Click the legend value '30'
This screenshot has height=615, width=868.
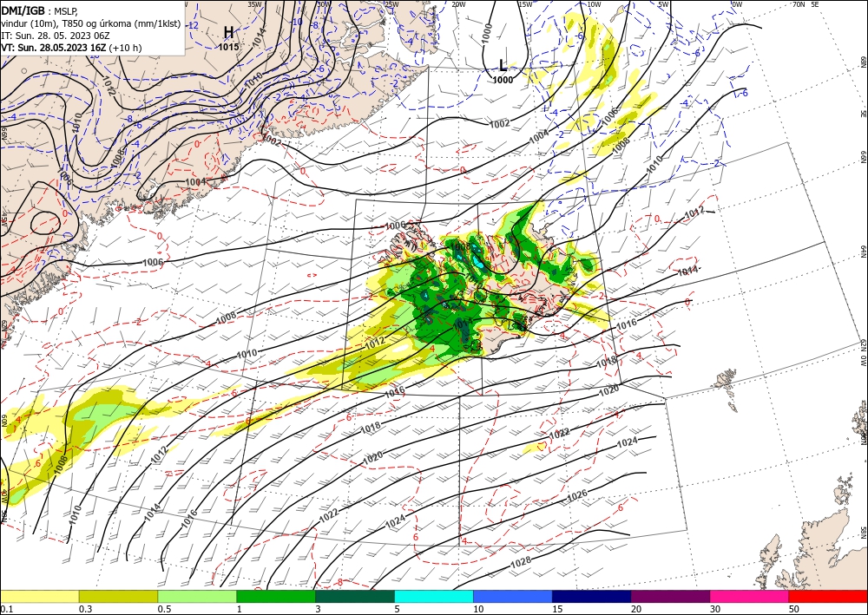coord(714,609)
